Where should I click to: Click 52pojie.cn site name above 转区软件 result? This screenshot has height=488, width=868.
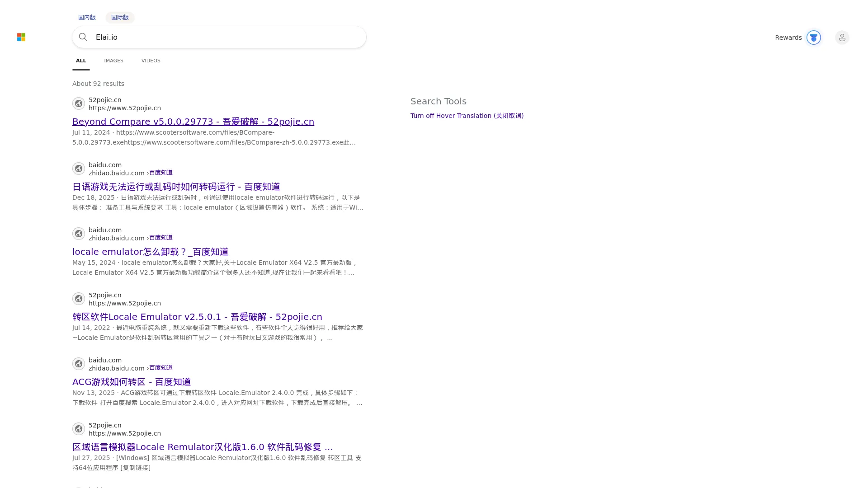pyautogui.click(x=105, y=295)
